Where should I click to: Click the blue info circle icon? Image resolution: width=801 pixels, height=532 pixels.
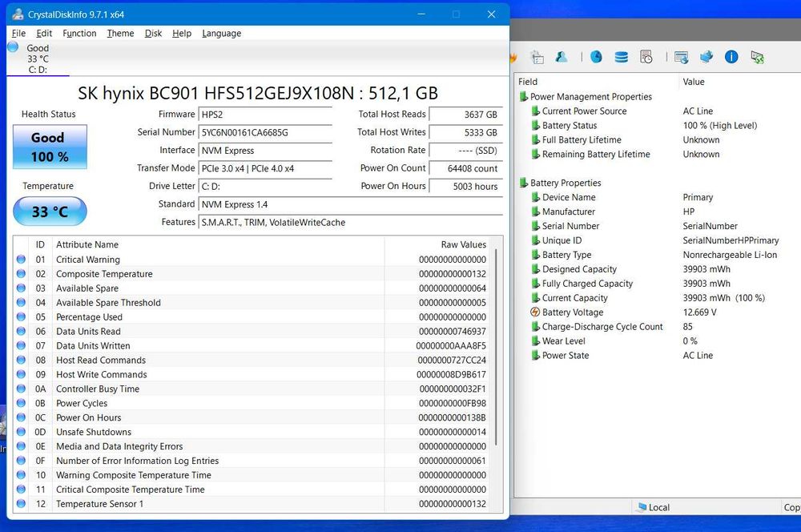coord(731,57)
